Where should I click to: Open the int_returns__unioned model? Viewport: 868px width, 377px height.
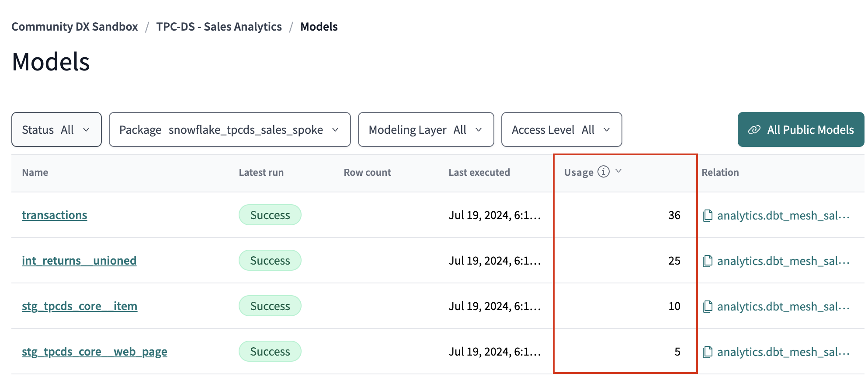tap(79, 261)
